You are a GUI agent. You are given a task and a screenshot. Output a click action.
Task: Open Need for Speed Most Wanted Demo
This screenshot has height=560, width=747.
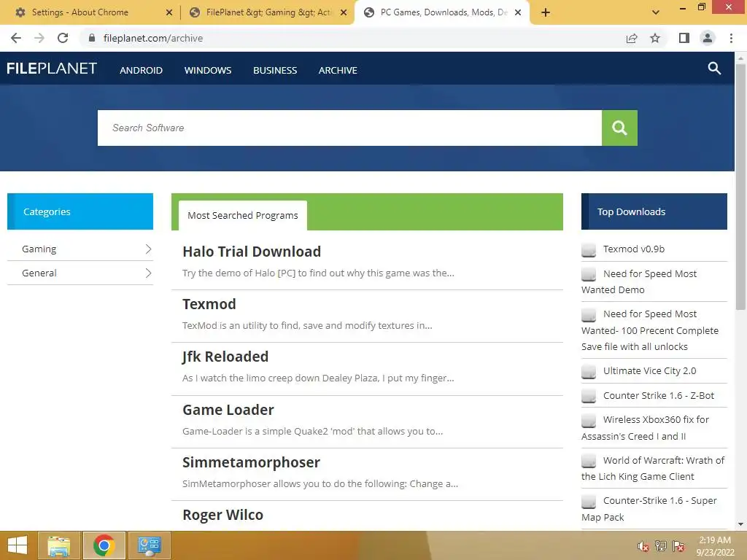point(639,281)
